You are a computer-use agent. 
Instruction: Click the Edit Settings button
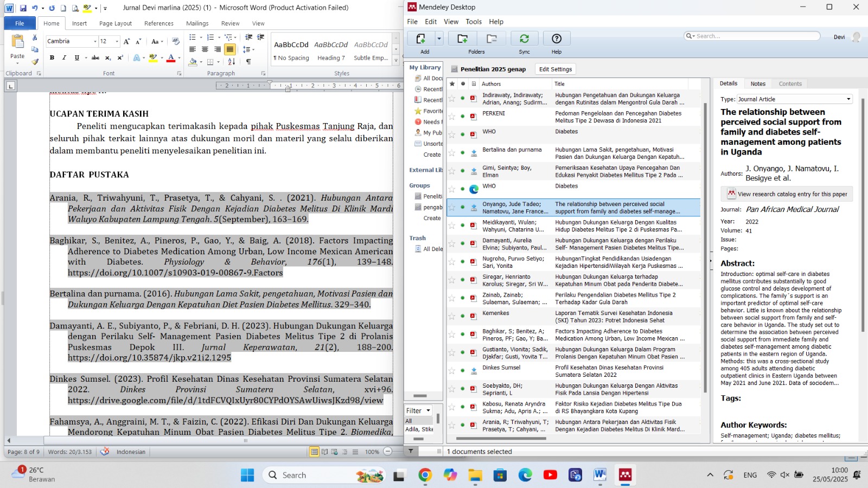[555, 69]
